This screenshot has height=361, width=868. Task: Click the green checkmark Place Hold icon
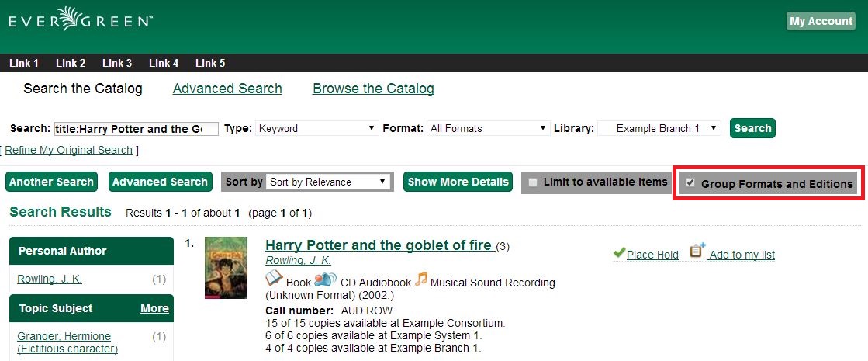(618, 253)
